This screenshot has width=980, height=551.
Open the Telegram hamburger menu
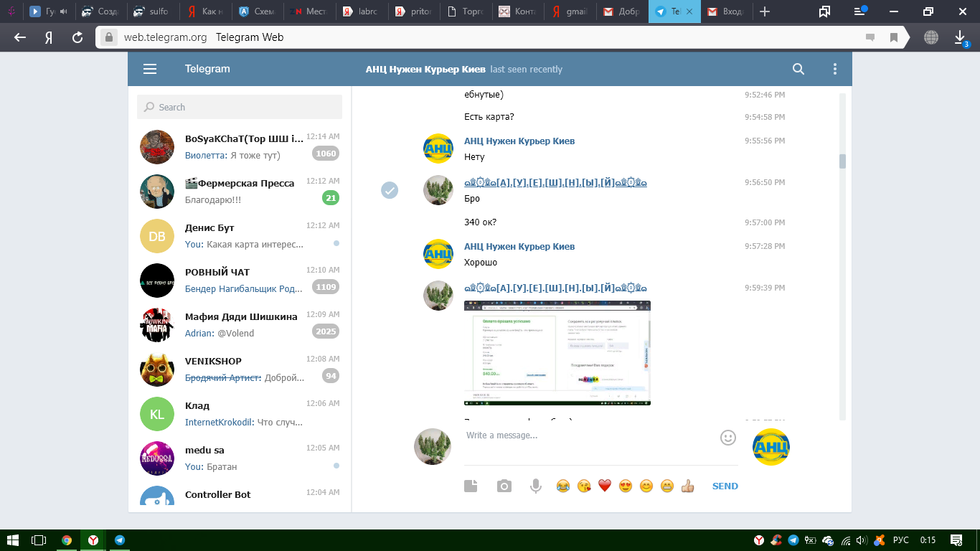click(149, 69)
